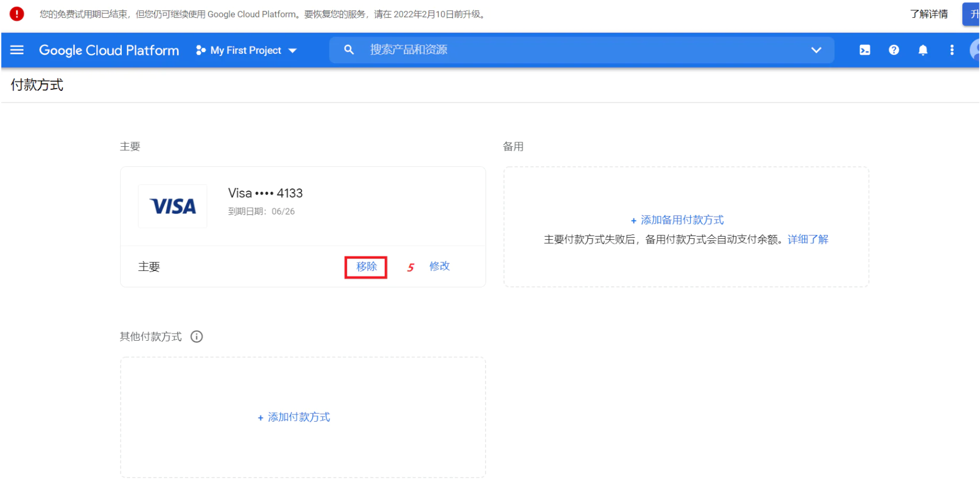The width and height of the screenshot is (980, 482).
Task: Open the 详细了解 link
Action: pyautogui.click(x=808, y=239)
